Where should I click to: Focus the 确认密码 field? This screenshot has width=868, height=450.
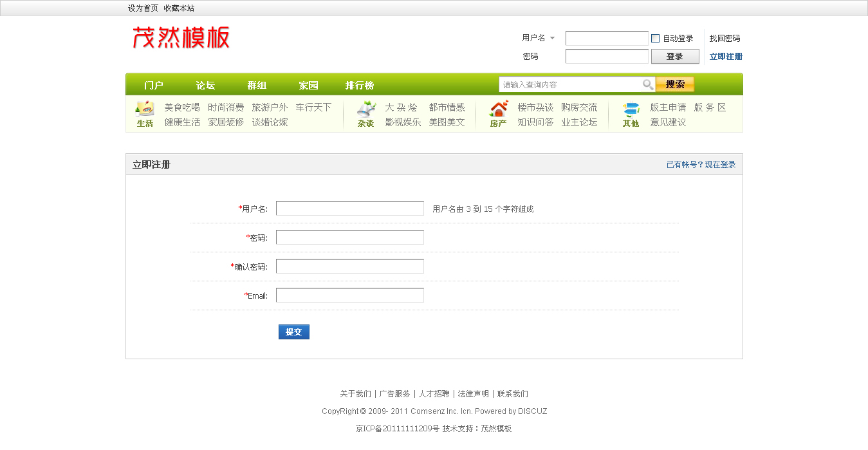[350, 267]
